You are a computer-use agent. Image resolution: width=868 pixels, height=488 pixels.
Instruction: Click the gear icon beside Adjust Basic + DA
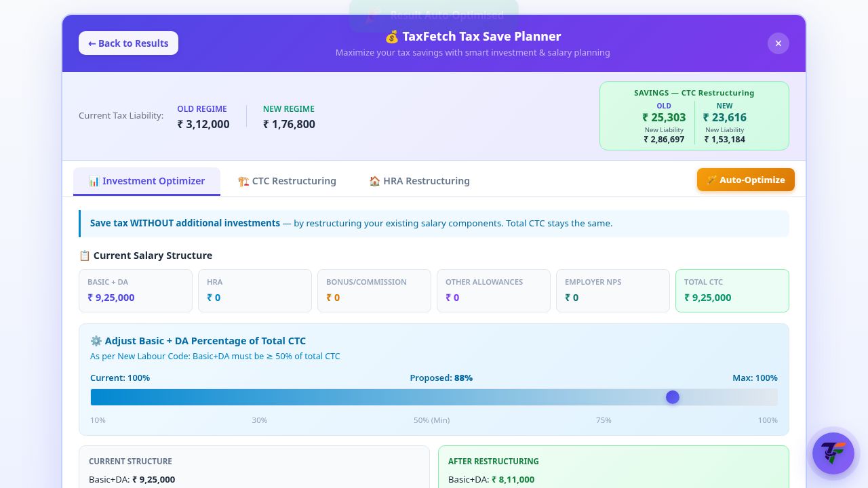coord(96,341)
